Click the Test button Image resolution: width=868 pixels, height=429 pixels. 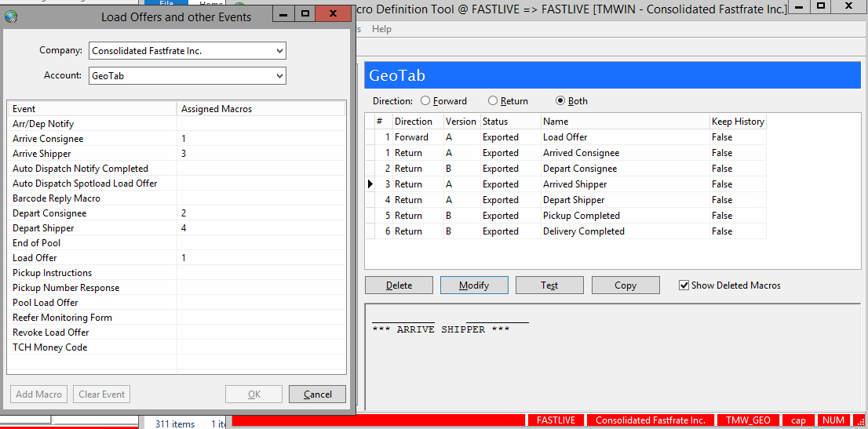point(549,285)
